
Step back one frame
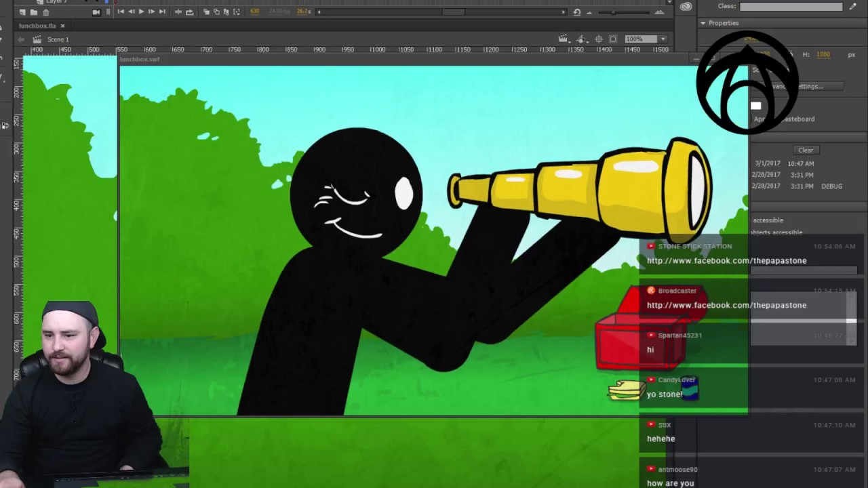131,12
